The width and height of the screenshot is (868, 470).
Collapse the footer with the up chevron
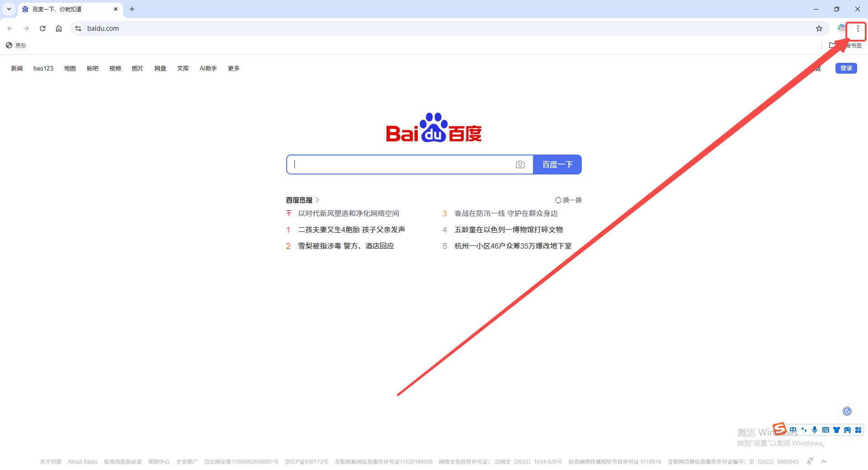pyautogui.click(x=824, y=461)
